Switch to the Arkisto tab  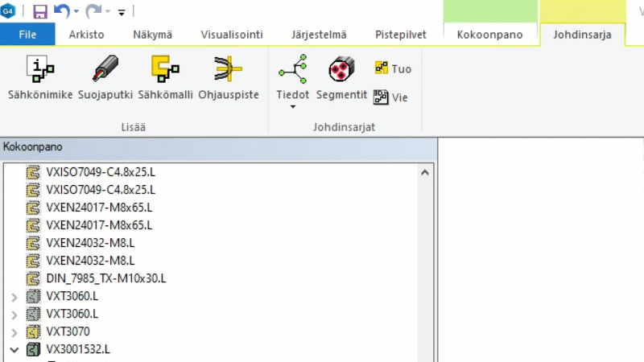(86, 35)
